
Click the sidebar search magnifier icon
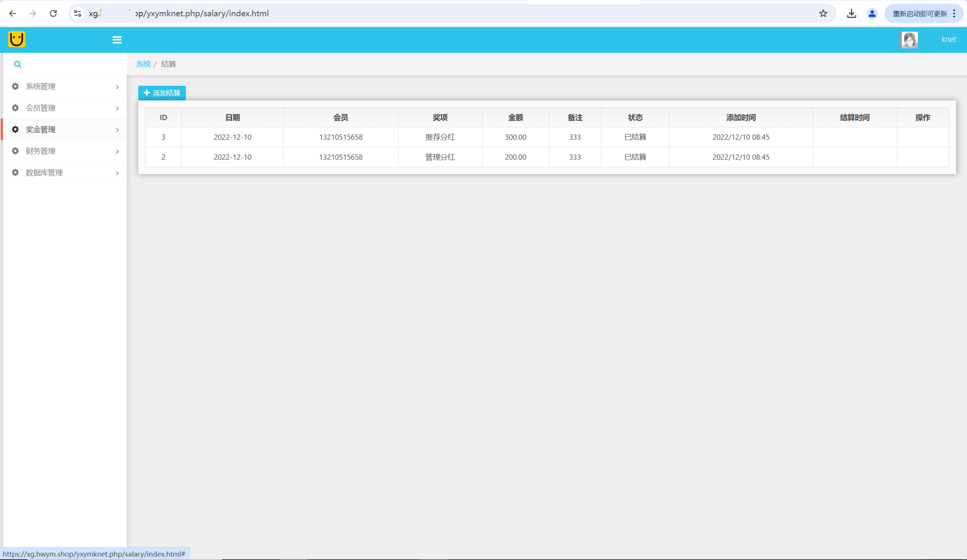pyautogui.click(x=17, y=64)
